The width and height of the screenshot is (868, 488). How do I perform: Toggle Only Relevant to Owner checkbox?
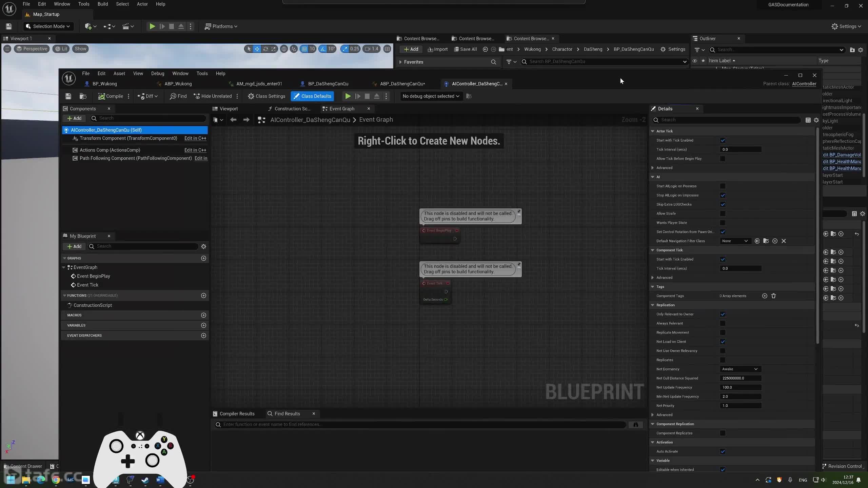click(723, 314)
